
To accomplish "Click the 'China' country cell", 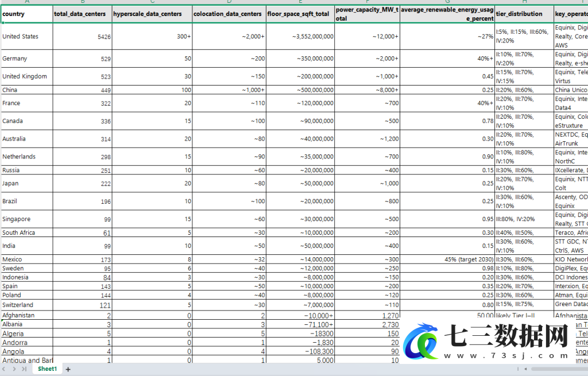I will [27, 90].
